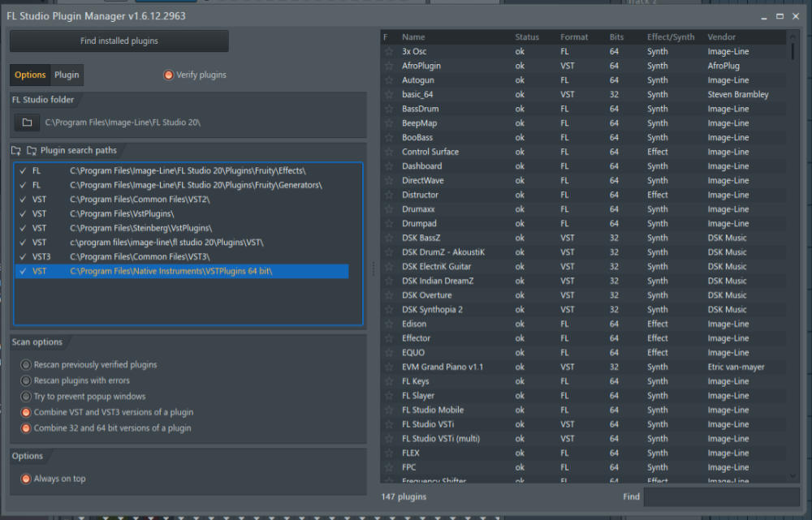Sort list by Vendor column header

[721, 37]
